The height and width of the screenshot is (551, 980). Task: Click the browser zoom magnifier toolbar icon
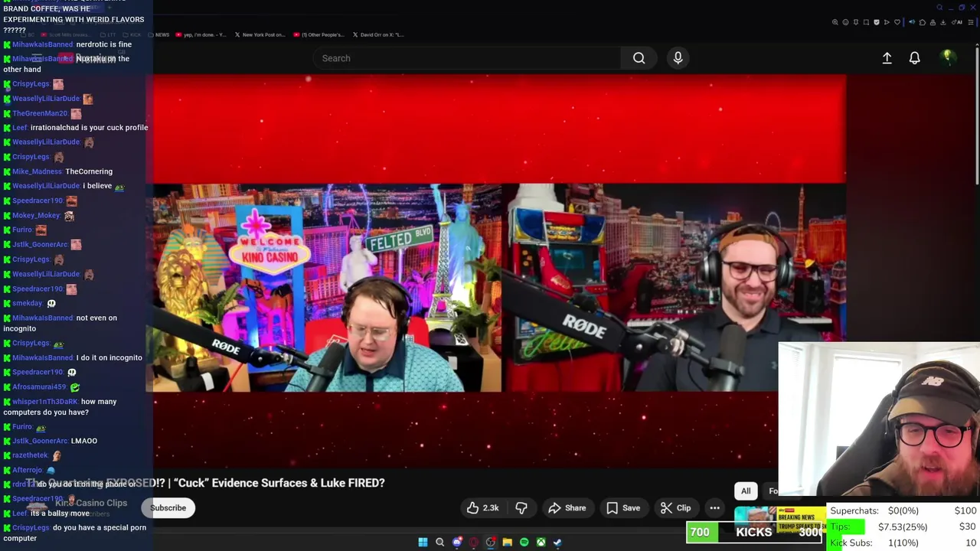835,22
